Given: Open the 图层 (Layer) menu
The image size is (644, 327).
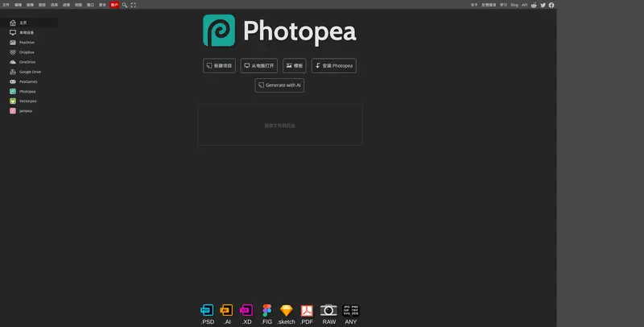Looking at the screenshot, I should [42, 5].
